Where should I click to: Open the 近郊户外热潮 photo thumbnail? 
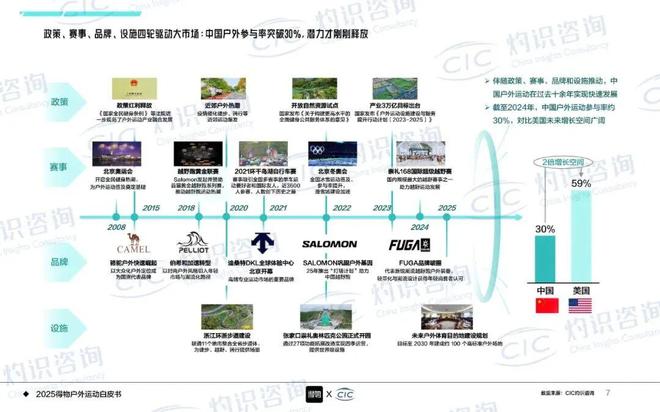coord(223,89)
